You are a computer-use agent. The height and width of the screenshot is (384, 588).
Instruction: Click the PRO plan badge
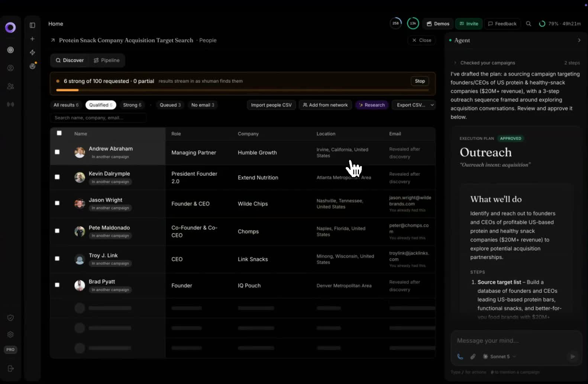(x=10, y=350)
